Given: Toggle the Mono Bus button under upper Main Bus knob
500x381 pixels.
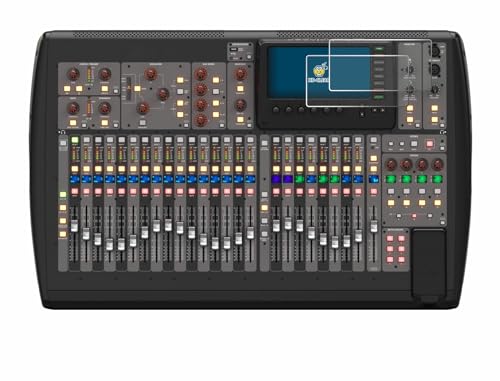Looking at the screenshot, I should click(x=240, y=89).
